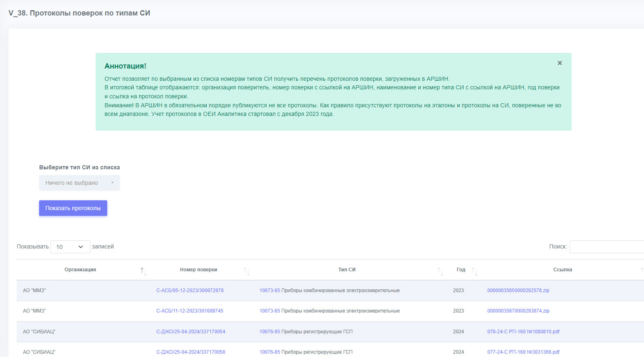Open type link 10076-85 in third row
644x357 pixels.
pos(270,332)
